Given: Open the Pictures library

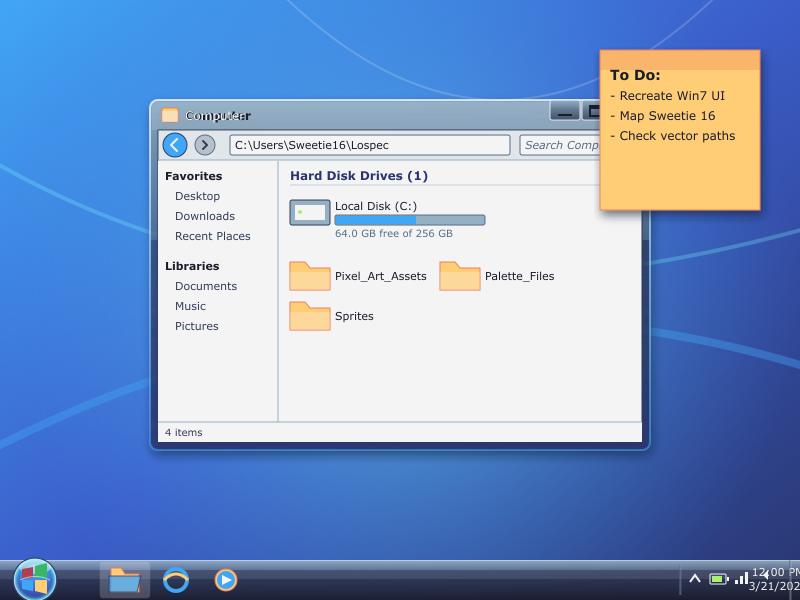Looking at the screenshot, I should click(197, 326).
